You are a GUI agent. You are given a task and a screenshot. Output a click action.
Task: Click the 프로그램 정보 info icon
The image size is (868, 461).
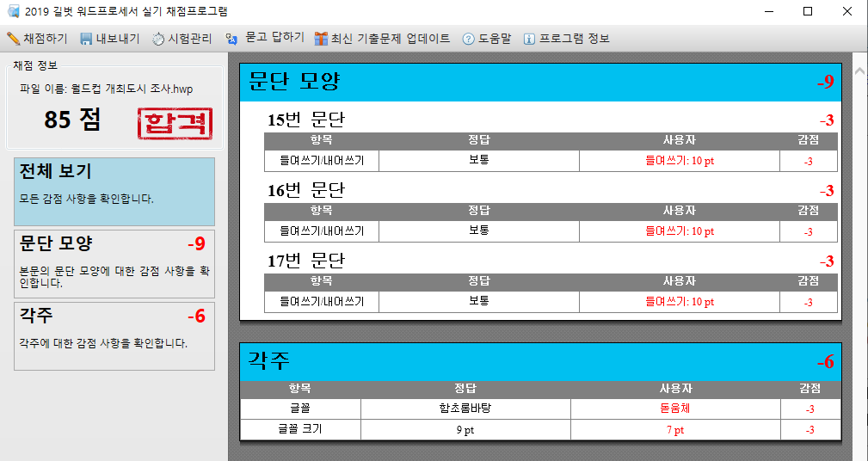click(x=529, y=39)
